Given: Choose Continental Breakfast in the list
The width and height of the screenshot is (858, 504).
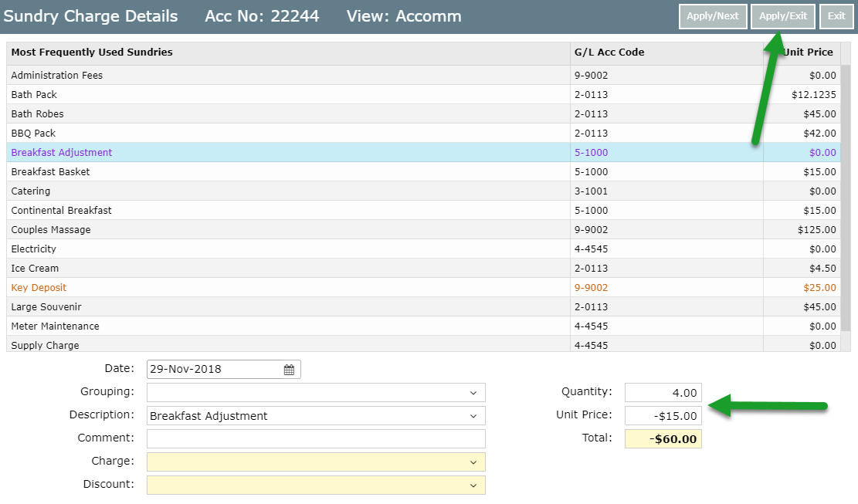Looking at the screenshot, I should pyautogui.click(x=423, y=211).
